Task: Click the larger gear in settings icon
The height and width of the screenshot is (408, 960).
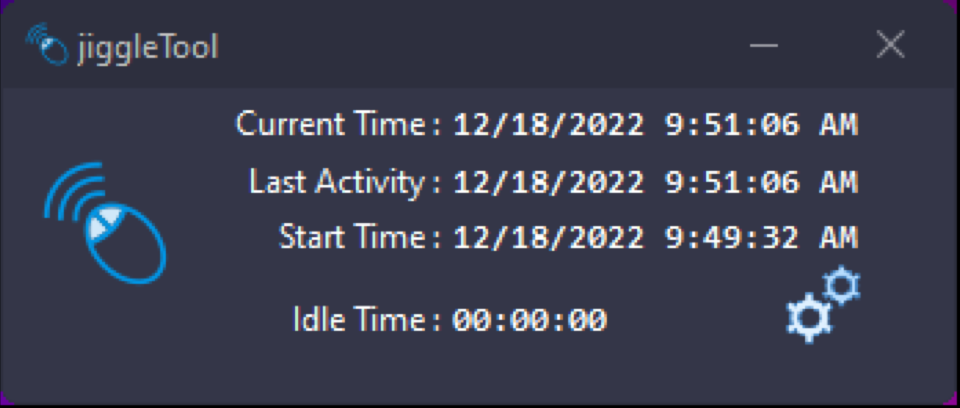Action: coord(808,318)
